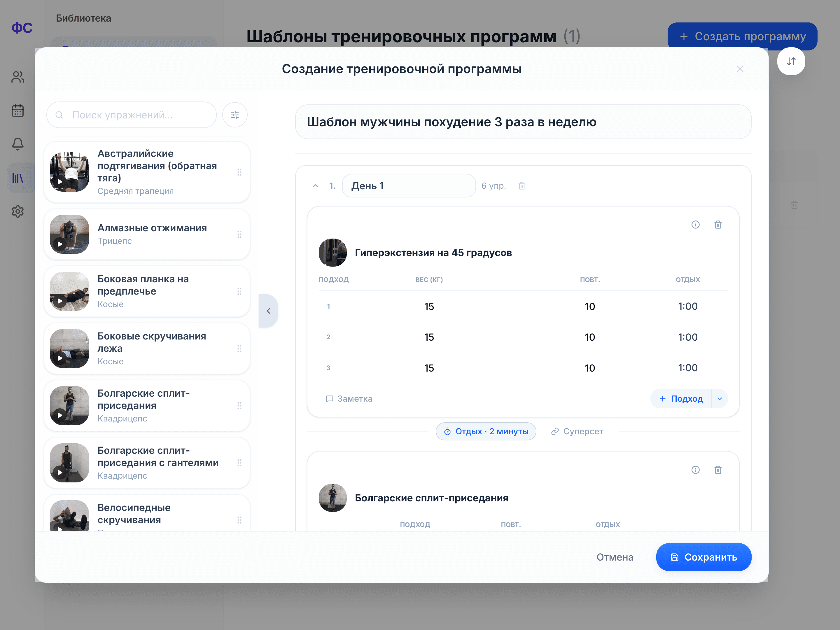
Task: Edit weight 15 in set 1
Action: (429, 306)
